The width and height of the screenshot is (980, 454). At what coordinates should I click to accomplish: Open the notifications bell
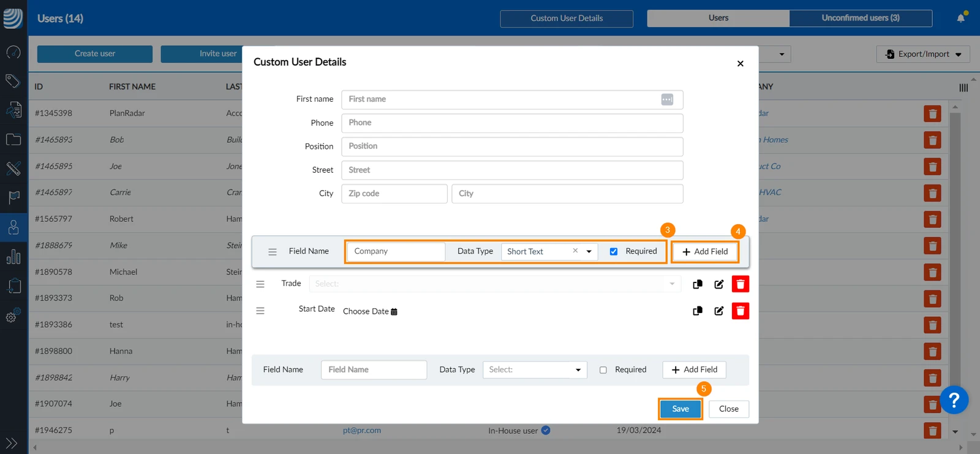pyautogui.click(x=960, y=18)
